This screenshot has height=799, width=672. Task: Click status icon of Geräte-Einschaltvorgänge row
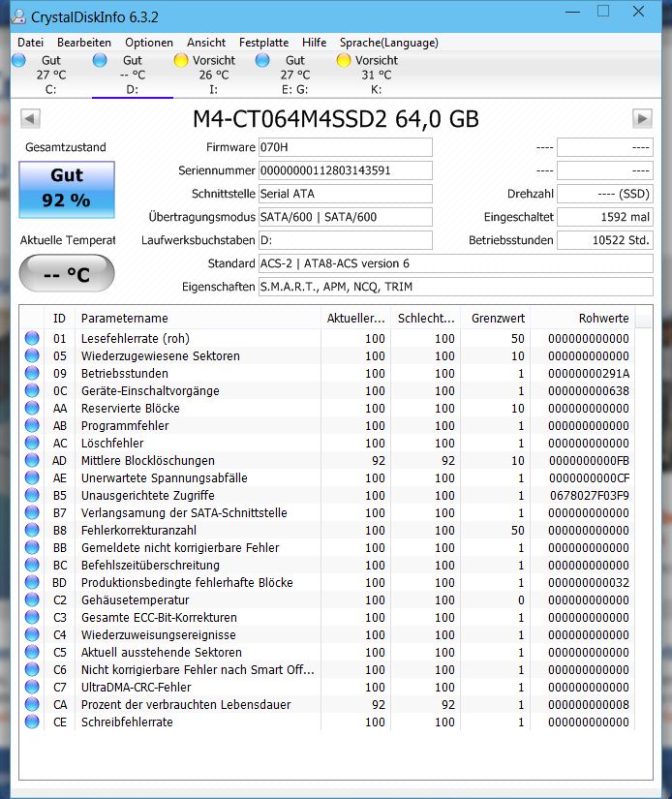coord(32,391)
